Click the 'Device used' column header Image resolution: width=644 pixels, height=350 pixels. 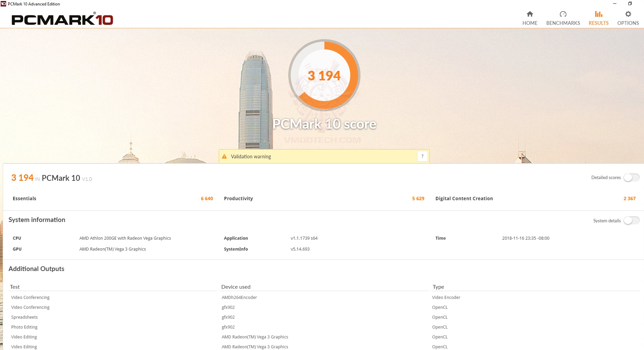236,287
